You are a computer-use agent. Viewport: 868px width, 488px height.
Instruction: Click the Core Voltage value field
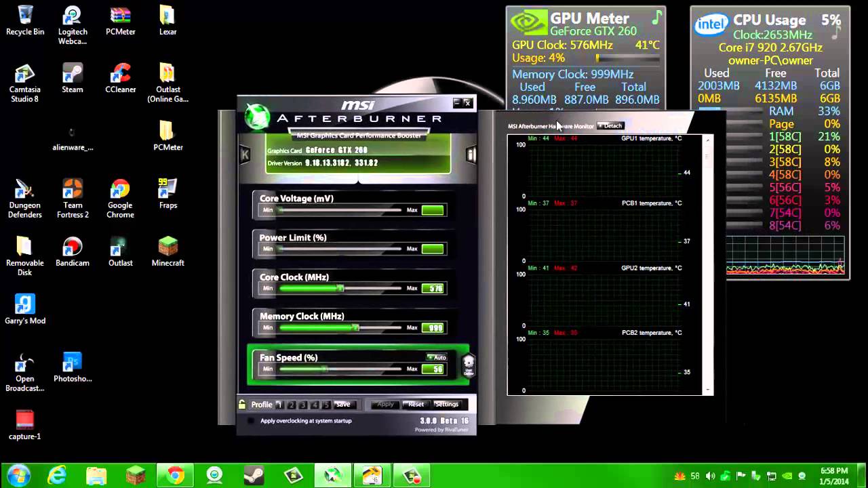click(433, 210)
